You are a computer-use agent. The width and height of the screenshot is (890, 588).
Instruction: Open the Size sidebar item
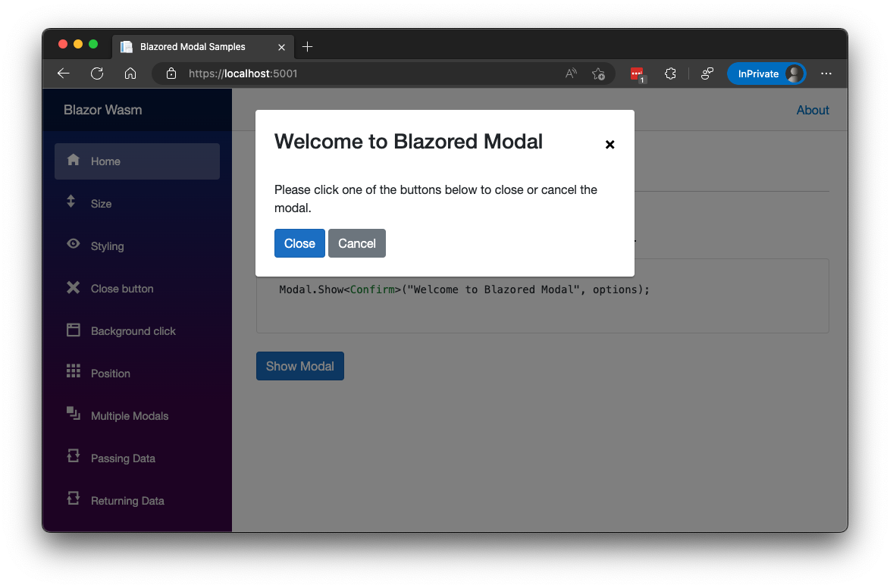tap(136, 204)
